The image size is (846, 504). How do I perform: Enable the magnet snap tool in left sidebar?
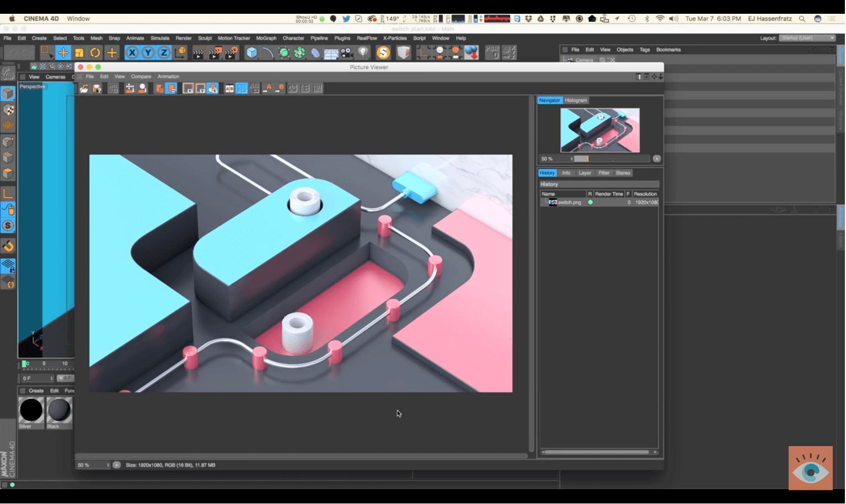click(x=8, y=246)
